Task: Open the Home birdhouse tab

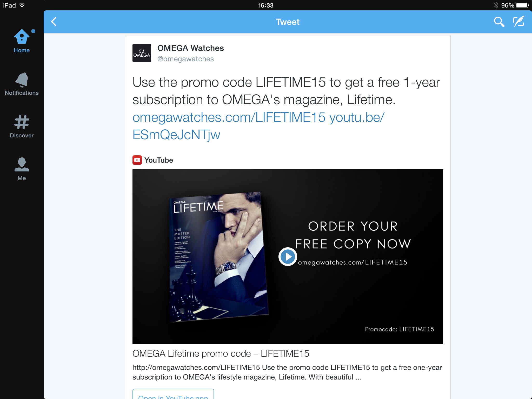Action: click(x=22, y=41)
